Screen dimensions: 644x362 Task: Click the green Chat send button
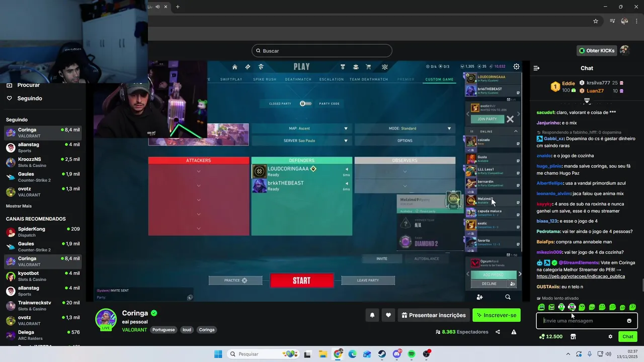pos(628,336)
